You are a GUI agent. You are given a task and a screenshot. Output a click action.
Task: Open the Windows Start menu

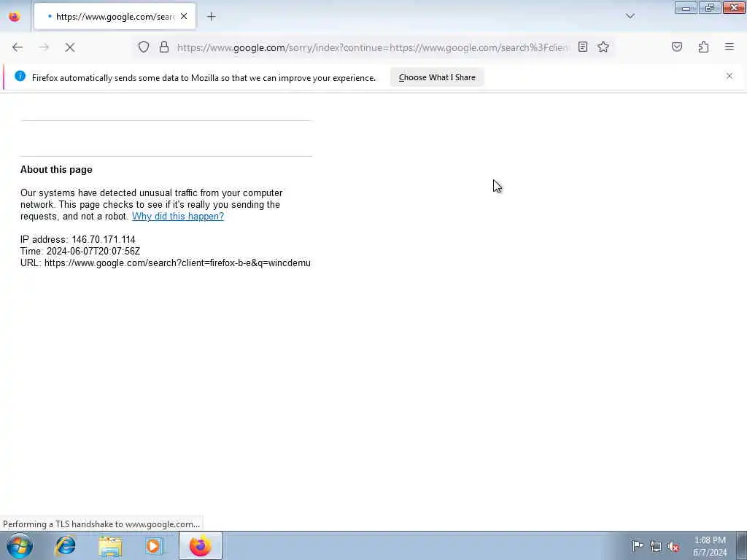click(20, 545)
